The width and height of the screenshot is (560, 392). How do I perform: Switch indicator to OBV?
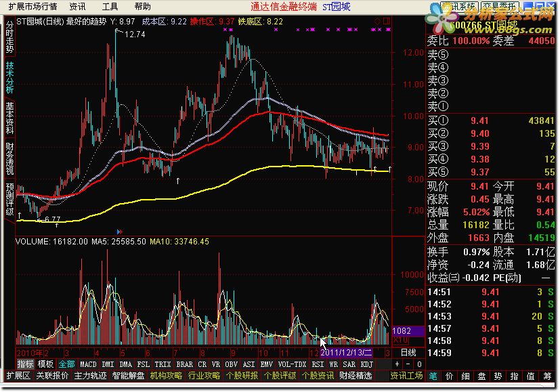point(231,364)
